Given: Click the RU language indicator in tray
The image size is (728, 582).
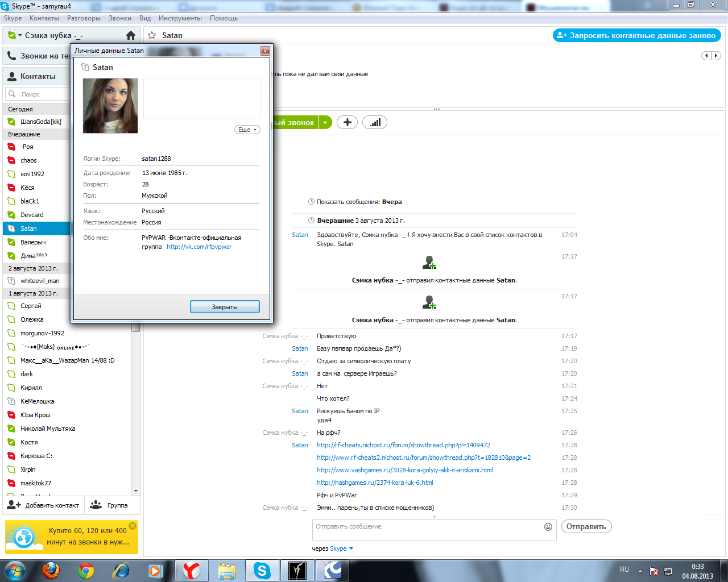Looking at the screenshot, I should pos(624,569).
